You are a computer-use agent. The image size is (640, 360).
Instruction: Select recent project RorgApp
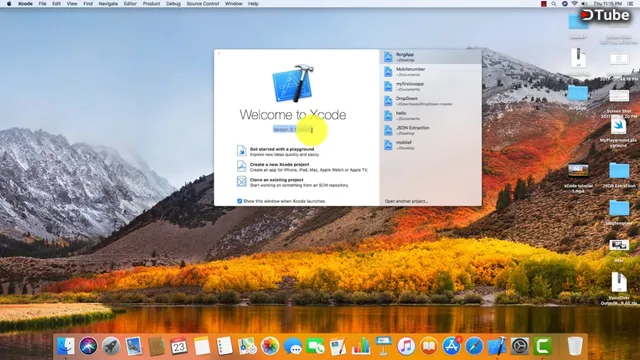pyautogui.click(x=431, y=57)
